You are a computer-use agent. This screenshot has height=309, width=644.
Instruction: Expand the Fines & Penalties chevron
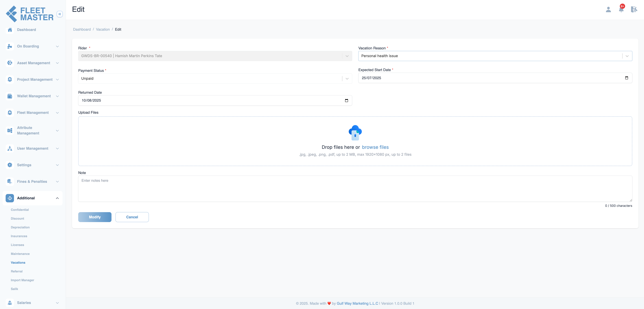coord(57,182)
